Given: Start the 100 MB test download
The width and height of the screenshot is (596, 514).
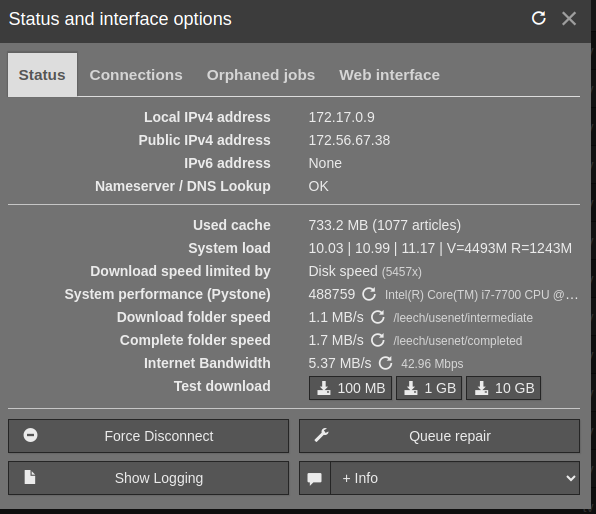Looking at the screenshot, I should point(350,388).
